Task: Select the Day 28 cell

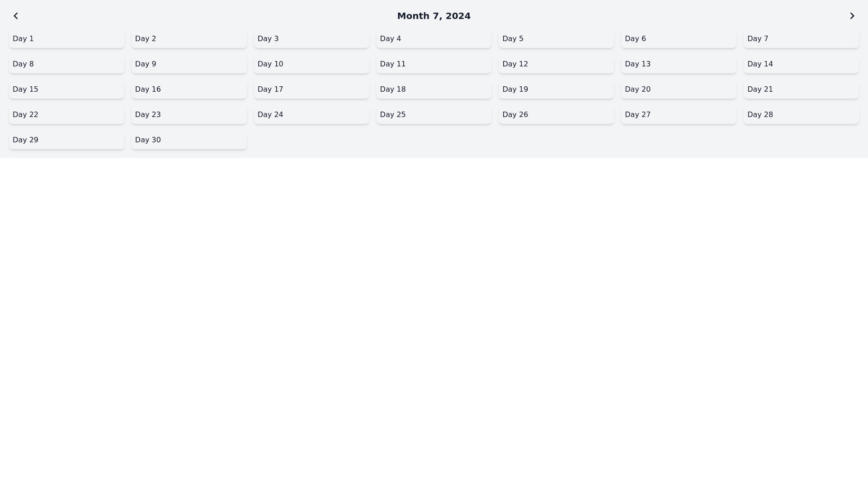Action: (801, 115)
